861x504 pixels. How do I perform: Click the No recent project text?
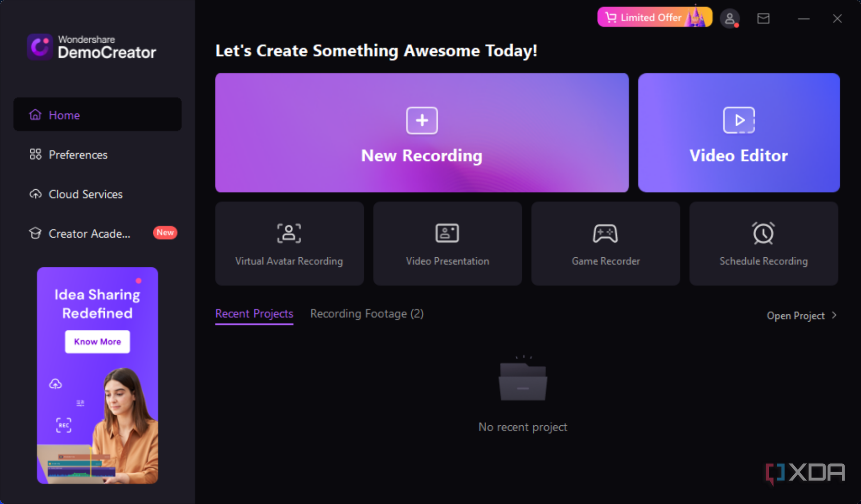[523, 427]
